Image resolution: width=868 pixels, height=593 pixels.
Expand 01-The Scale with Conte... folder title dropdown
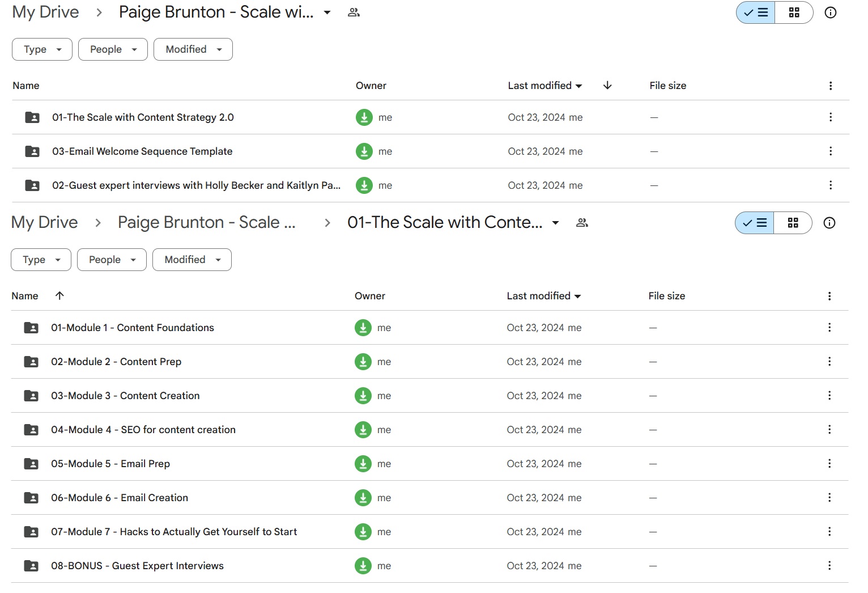click(x=555, y=223)
